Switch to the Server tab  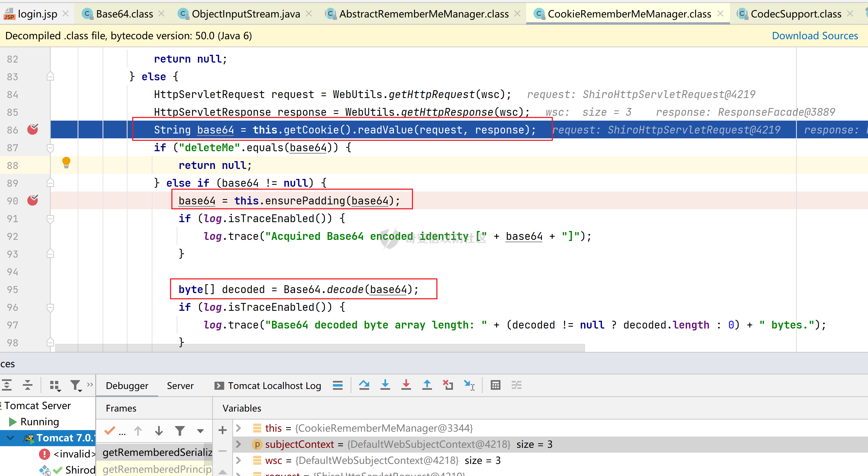(180, 386)
